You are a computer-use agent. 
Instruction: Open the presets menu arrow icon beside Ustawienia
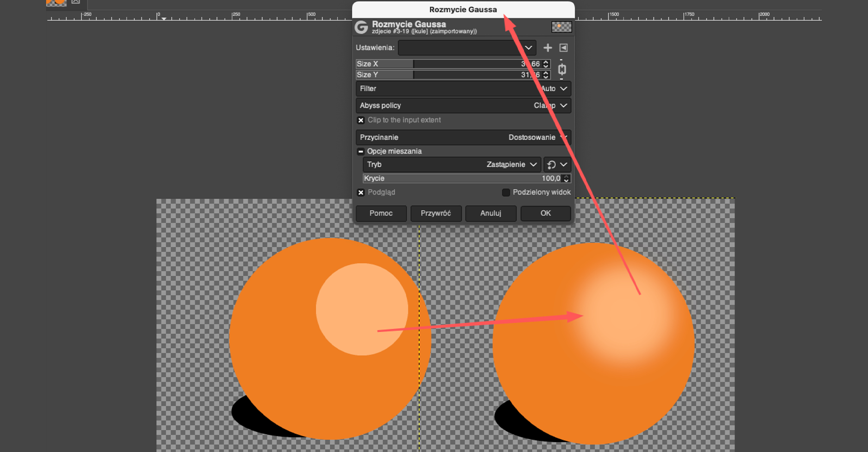[x=563, y=48]
